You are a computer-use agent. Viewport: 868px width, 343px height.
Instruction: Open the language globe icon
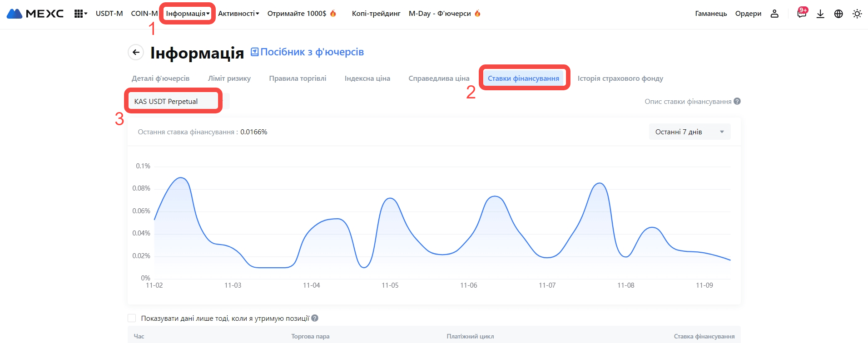[x=838, y=14]
